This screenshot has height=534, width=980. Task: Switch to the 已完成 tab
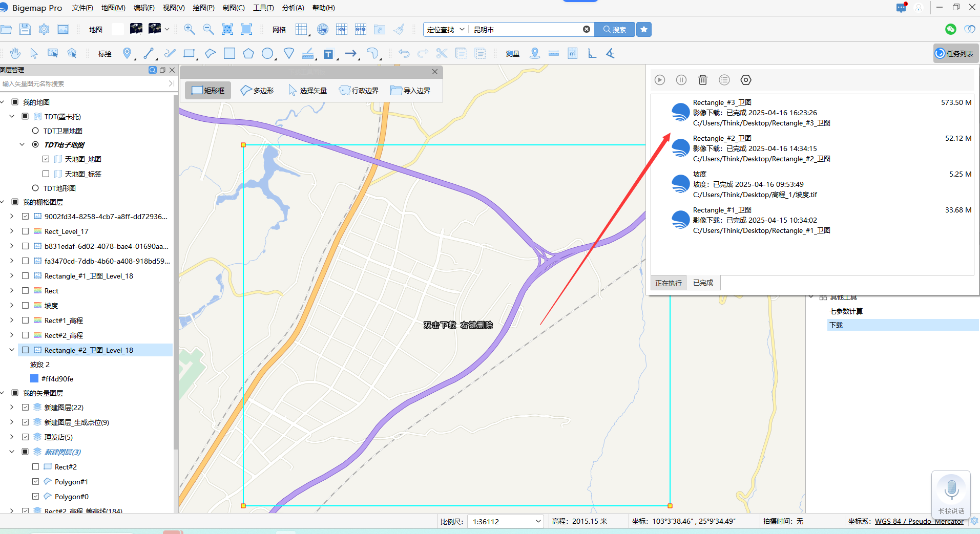[703, 283]
